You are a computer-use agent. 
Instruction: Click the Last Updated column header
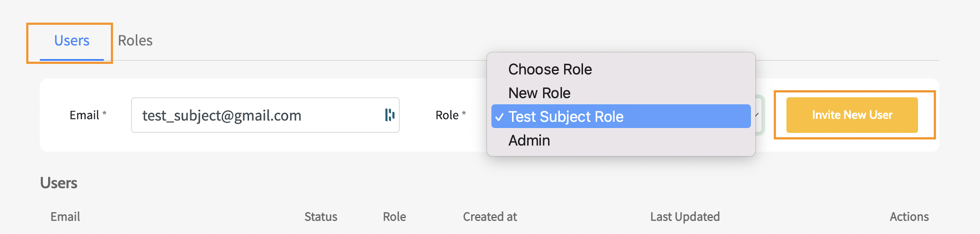point(685,217)
